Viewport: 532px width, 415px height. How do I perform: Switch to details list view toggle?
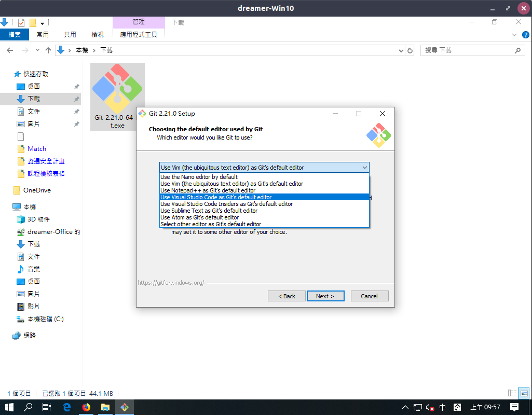(512, 393)
